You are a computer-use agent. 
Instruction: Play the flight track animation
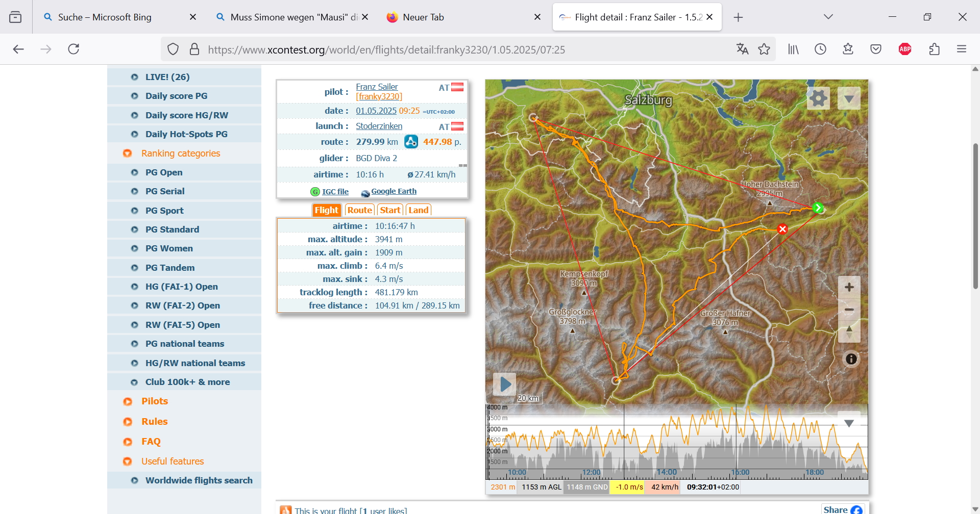point(505,384)
